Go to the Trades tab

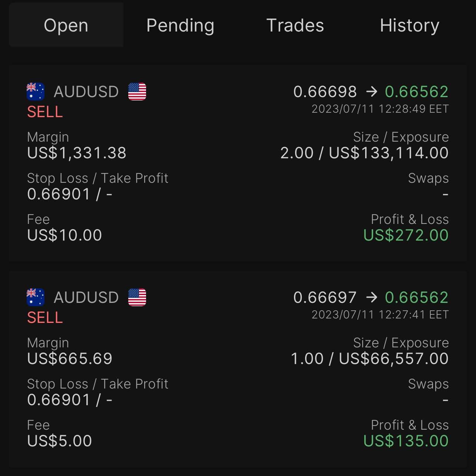(295, 25)
